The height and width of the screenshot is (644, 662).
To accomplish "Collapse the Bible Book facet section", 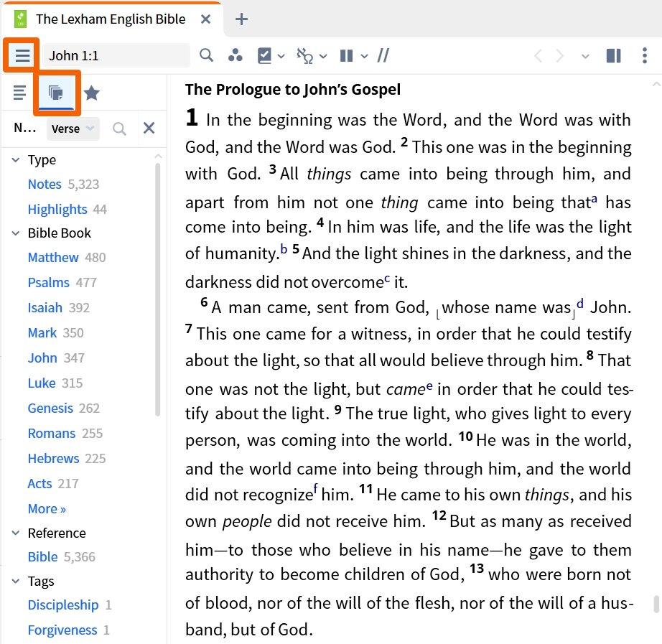I will coord(16,233).
